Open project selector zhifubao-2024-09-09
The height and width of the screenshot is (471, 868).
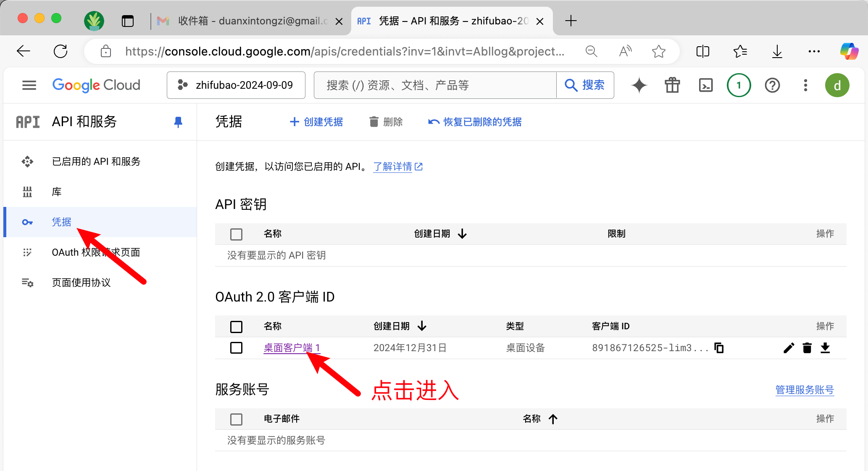coord(236,85)
